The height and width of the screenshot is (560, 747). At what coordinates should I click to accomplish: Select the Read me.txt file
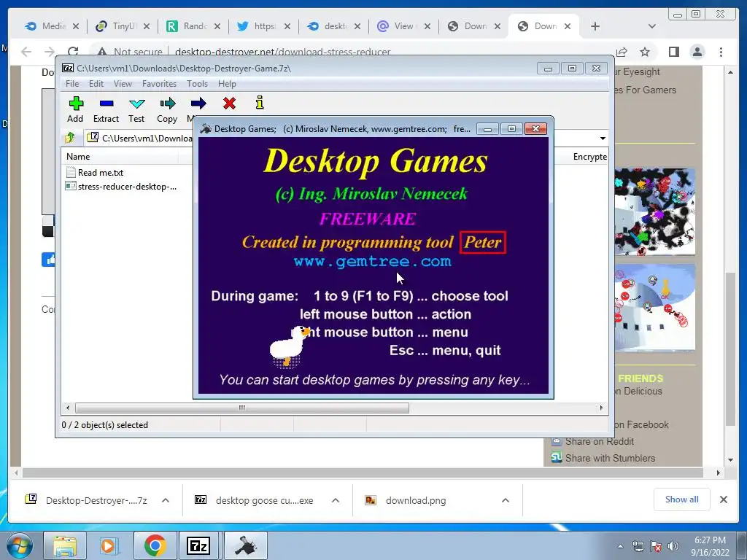(x=95, y=172)
